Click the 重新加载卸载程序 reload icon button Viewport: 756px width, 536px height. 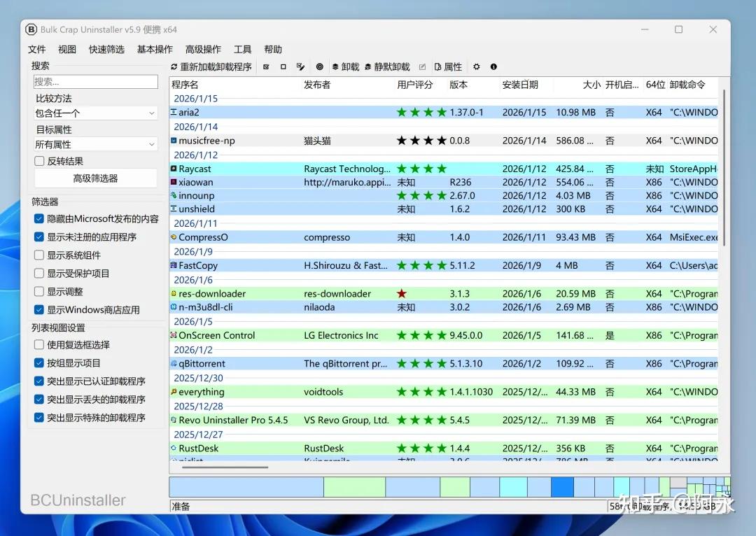point(211,67)
